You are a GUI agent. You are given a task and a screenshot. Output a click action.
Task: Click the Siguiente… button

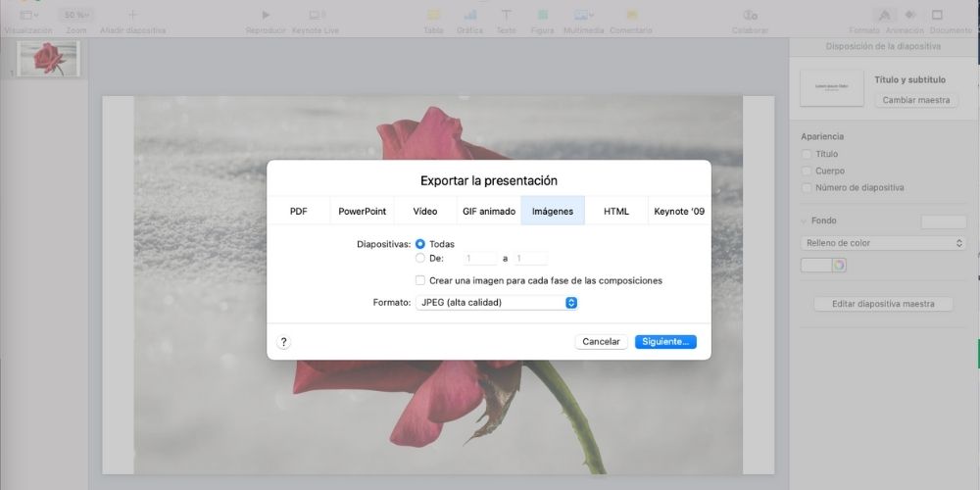point(665,342)
